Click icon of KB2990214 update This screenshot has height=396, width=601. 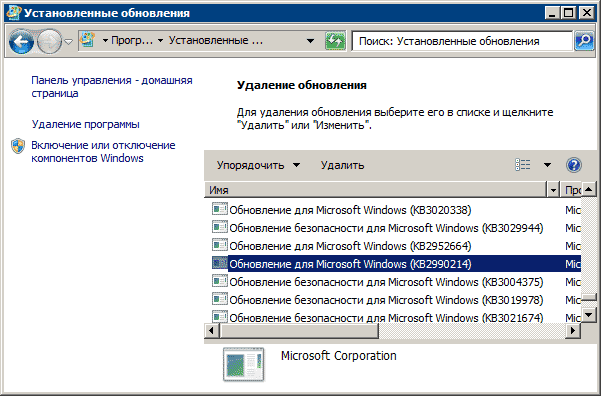(x=220, y=263)
